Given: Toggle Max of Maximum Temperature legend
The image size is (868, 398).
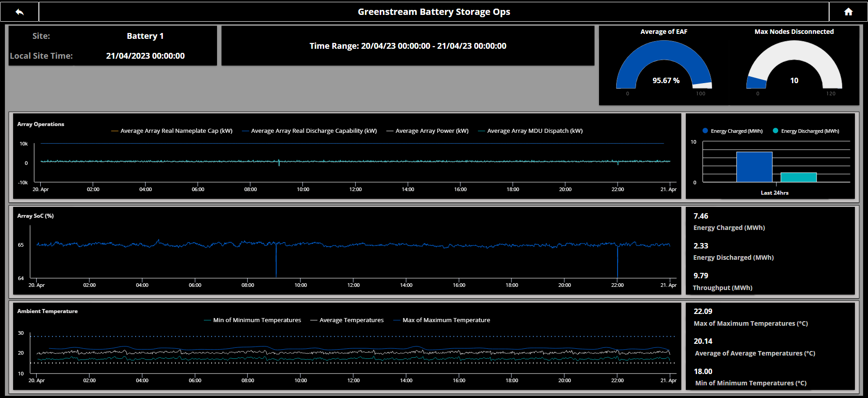Looking at the screenshot, I should (x=442, y=320).
